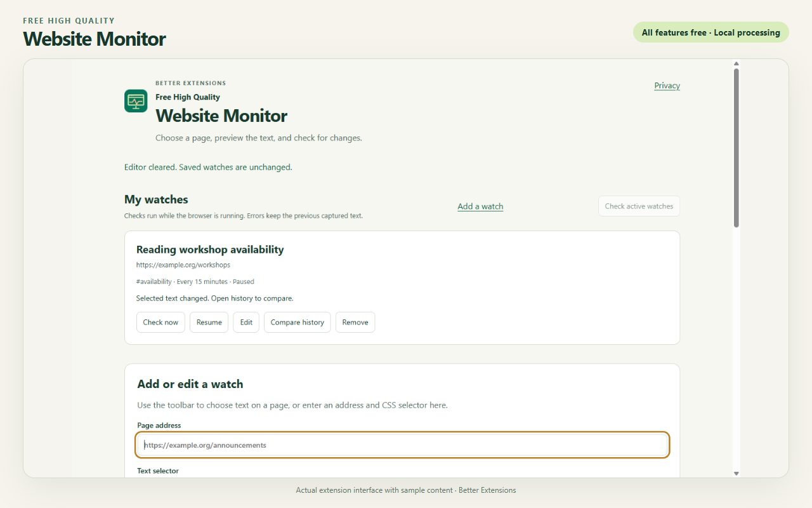Click the Selected text changed message
Viewport: 812px width, 508px height.
[215, 298]
